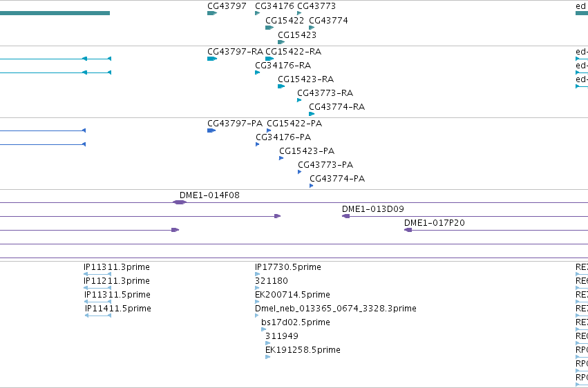This screenshot has height=388, width=588.
Task: Click transcript label CG43797-RA
Action: 235,51
